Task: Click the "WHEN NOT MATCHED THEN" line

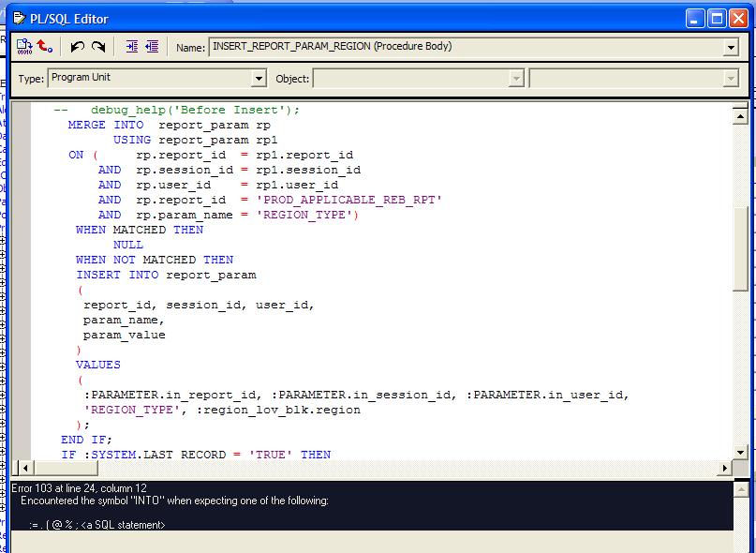Action: click(155, 260)
